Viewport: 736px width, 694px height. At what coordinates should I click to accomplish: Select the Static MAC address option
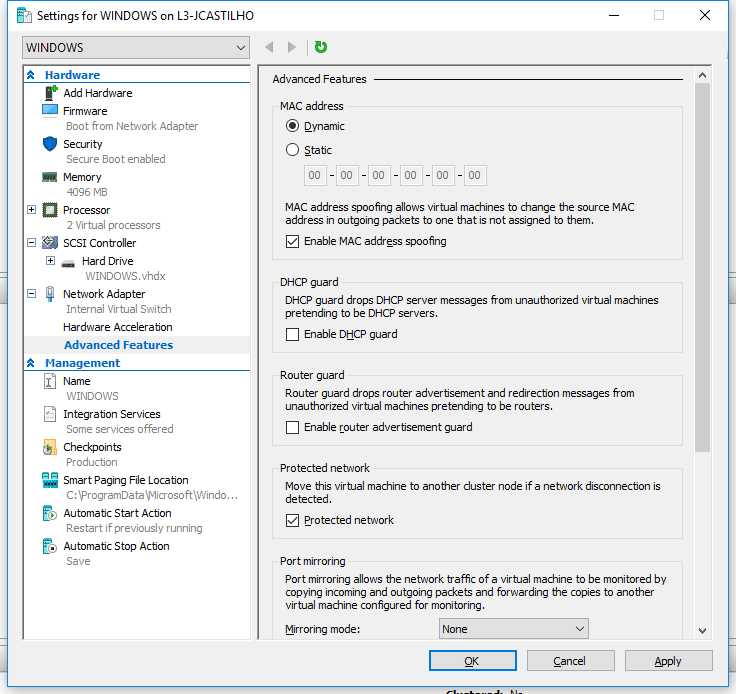click(x=292, y=150)
